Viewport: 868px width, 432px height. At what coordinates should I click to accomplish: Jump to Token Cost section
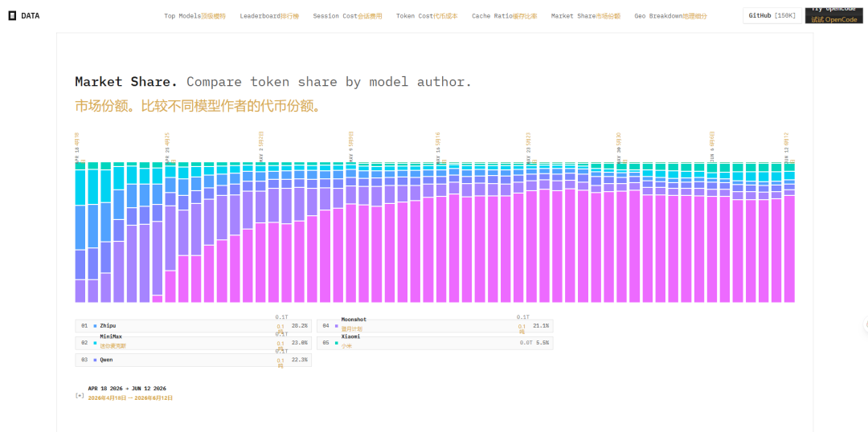[427, 16]
